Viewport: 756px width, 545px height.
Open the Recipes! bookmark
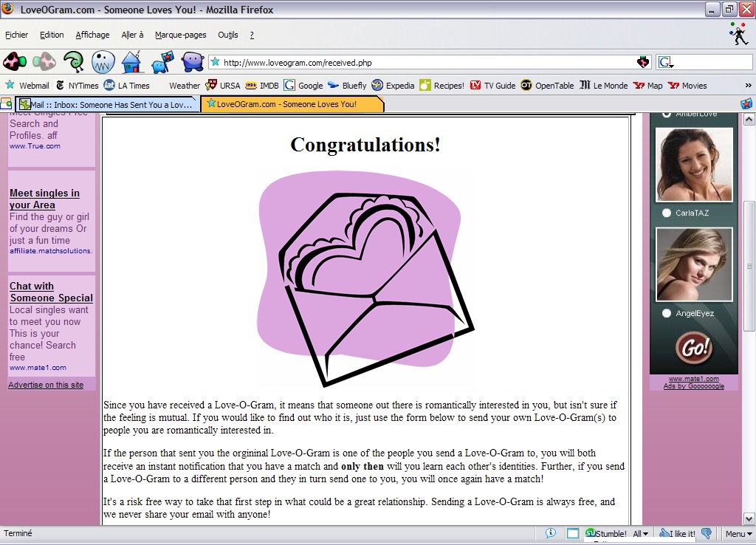click(x=441, y=86)
